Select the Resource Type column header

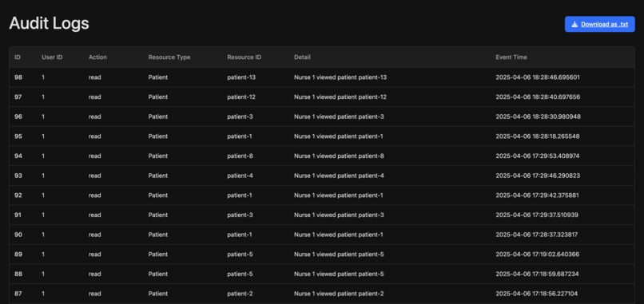169,57
